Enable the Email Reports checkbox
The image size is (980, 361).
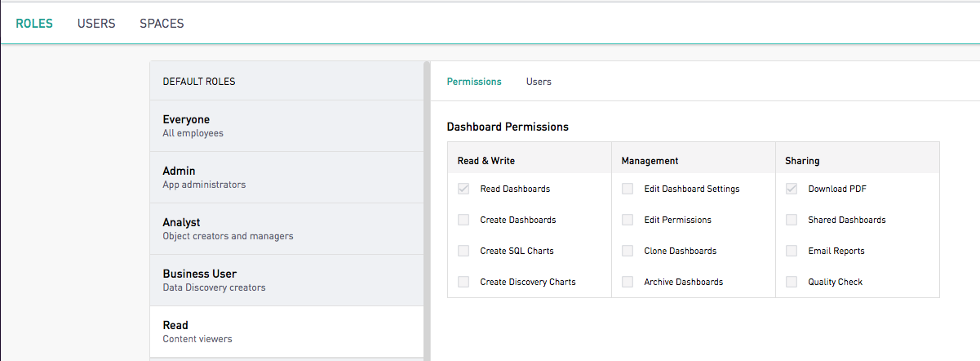792,251
